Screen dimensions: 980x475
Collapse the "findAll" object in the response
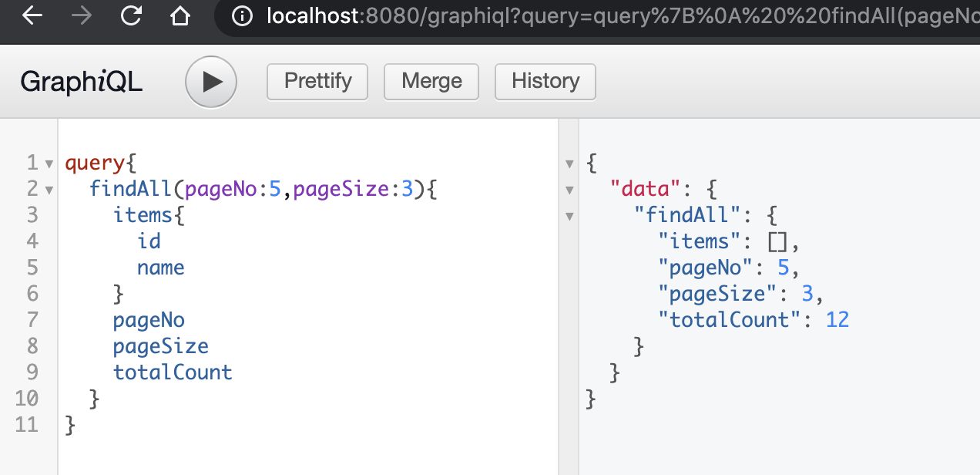[570, 216]
